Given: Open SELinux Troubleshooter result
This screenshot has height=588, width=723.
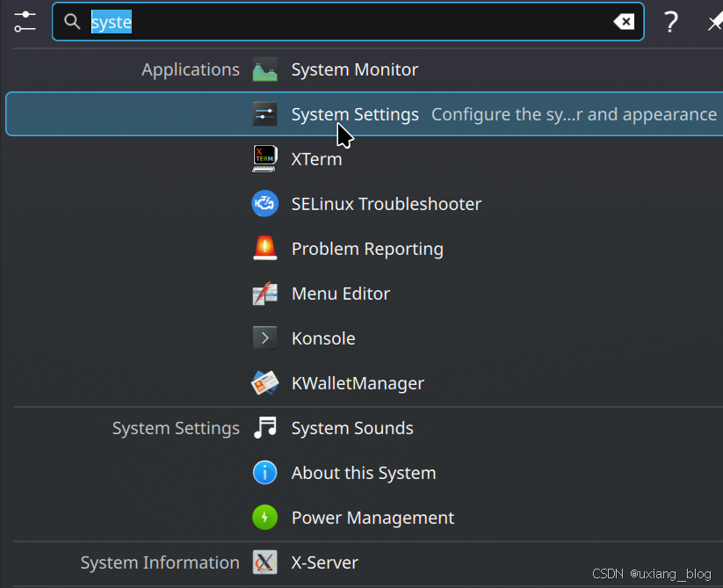Looking at the screenshot, I should [387, 204].
